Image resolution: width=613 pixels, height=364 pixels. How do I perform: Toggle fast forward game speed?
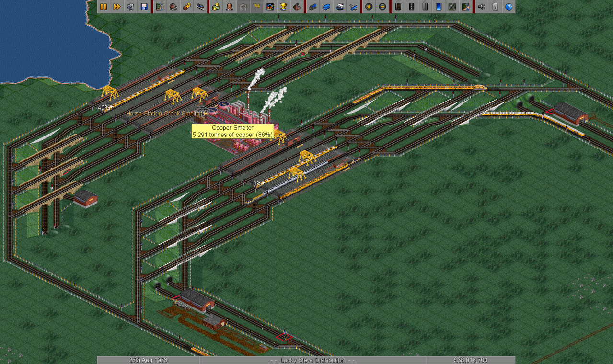(x=117, y=7)
